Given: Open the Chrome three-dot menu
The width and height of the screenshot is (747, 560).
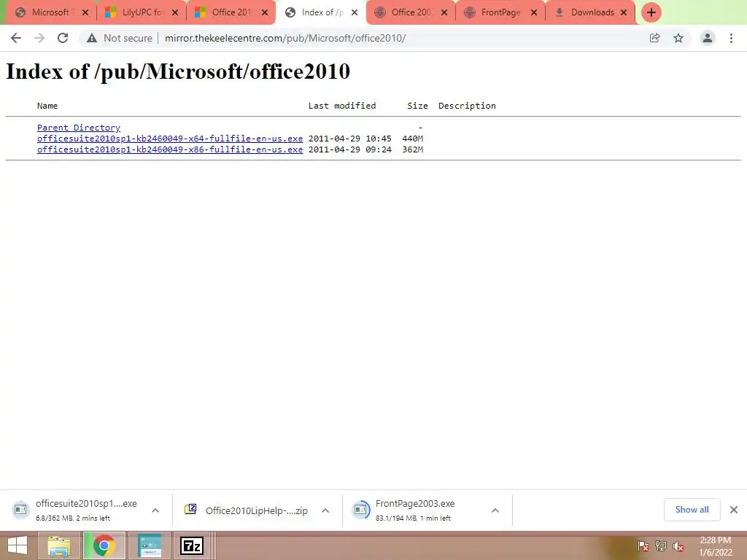Looking at the screenshot, I should [x=731, y=38].
